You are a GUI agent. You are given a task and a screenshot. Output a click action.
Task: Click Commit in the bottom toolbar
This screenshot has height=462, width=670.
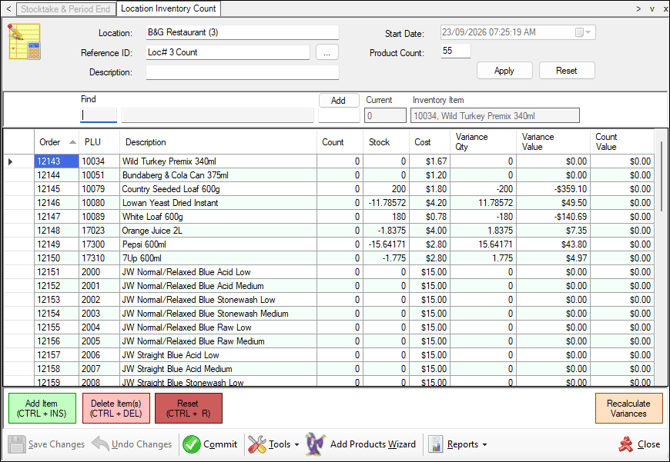(210, 444)
